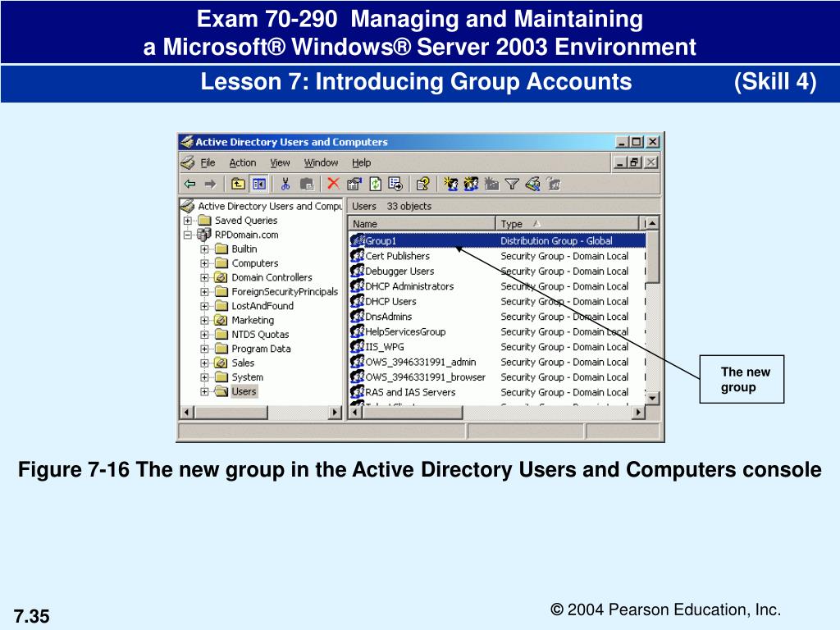Select the RAS and IAS Servers row
This screenshot has width=840, height=630.
coord(497,392)
